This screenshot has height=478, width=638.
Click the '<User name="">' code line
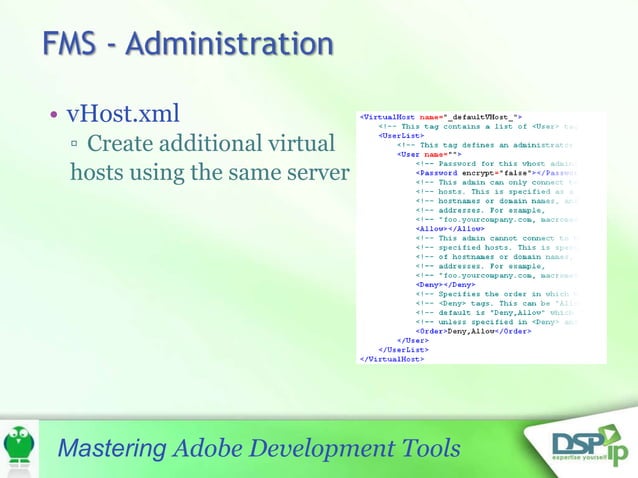point(429,154)
